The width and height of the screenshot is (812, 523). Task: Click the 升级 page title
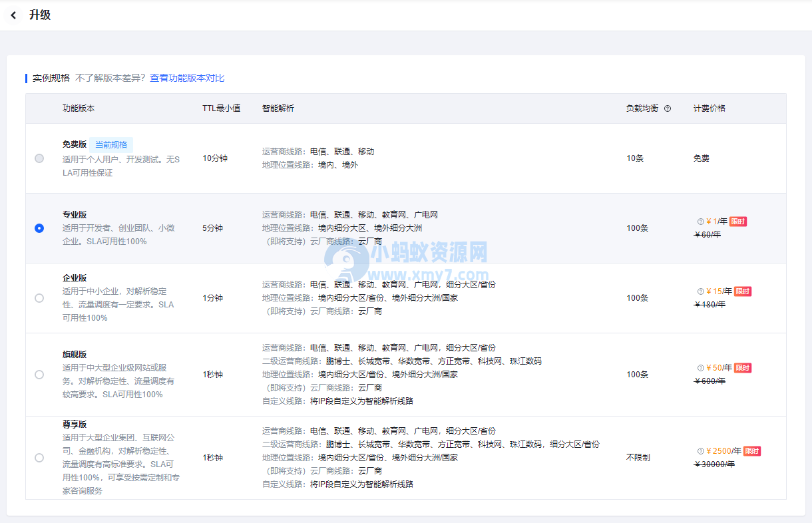pos(40,15)
